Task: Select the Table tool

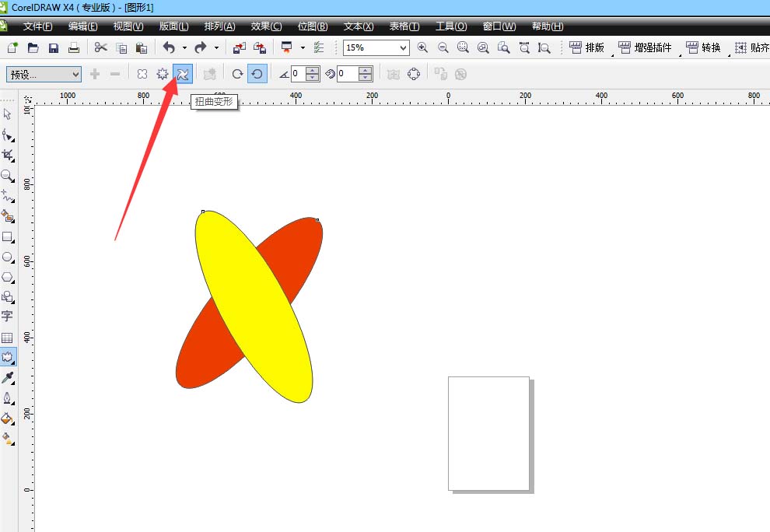Action: pos(8,338)
